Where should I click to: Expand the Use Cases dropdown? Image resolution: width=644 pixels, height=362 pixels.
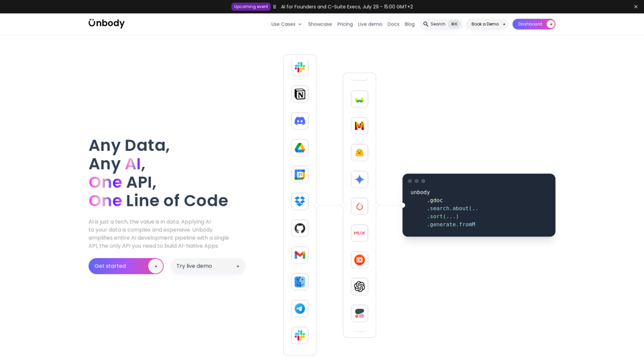tap(286, 24)
